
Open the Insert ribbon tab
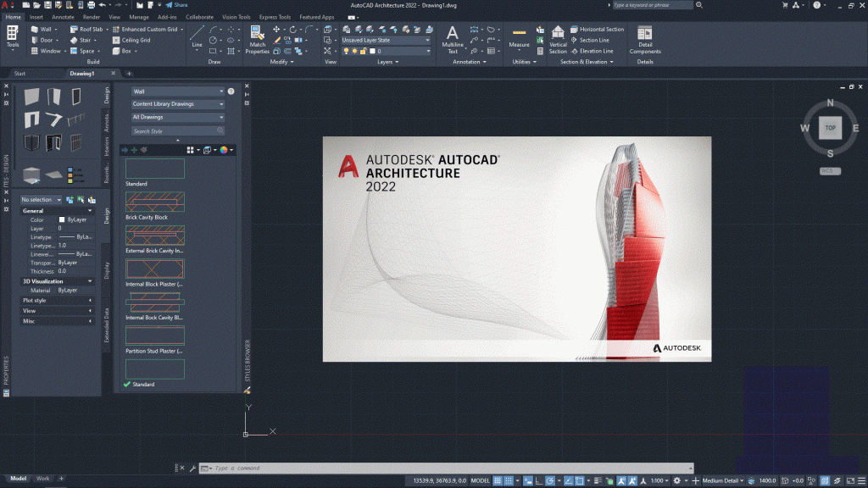[36, 17]
